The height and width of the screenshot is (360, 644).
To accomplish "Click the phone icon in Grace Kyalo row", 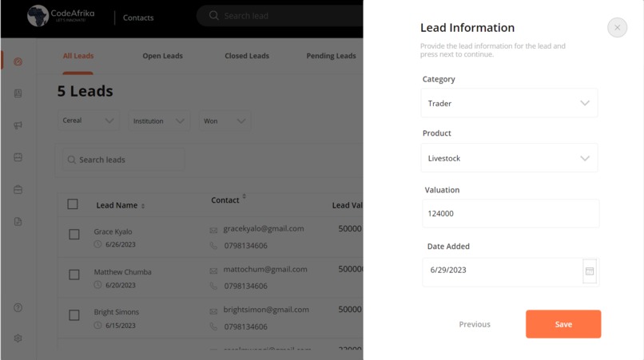I will click(x=213, y=246).
